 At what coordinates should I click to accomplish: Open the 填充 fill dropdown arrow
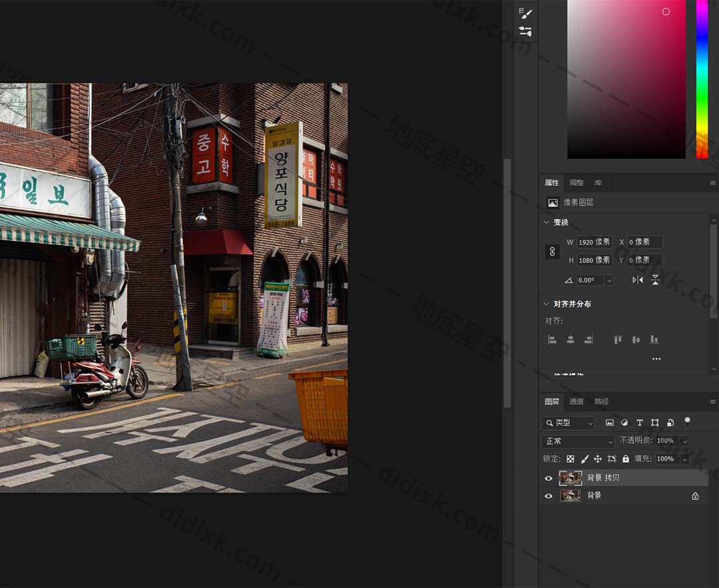click(685, 459)
